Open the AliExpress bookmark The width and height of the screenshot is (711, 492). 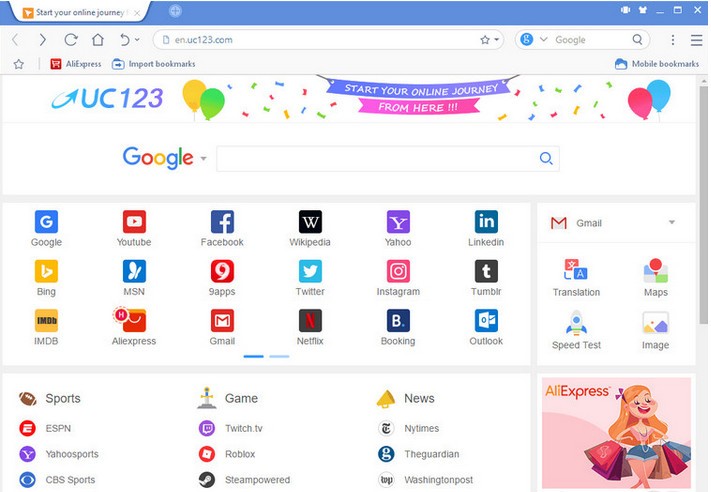pyautogui.click(x=76, y=64)
